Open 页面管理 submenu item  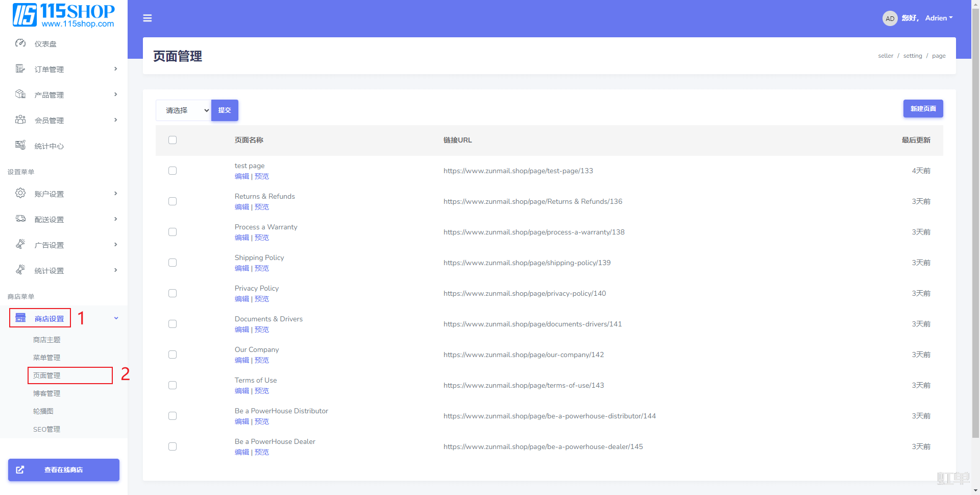pyautogui.click(x=47, y=375)
